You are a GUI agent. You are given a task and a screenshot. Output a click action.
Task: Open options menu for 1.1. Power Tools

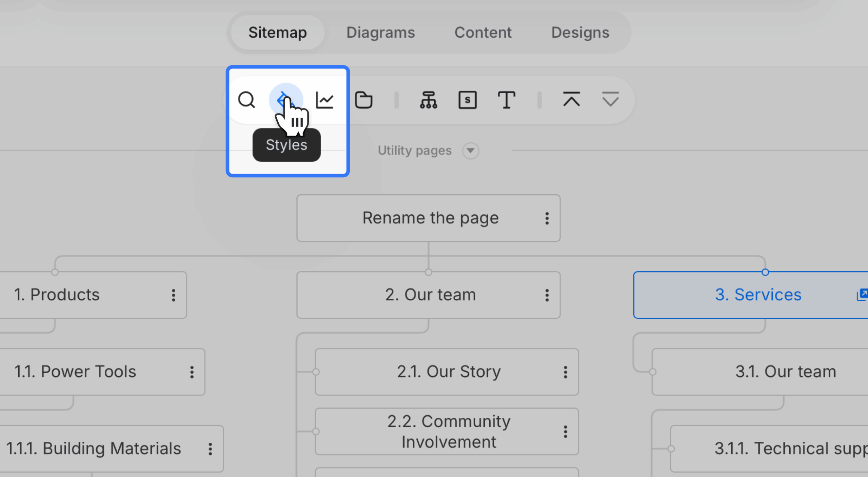coord(192,372)
